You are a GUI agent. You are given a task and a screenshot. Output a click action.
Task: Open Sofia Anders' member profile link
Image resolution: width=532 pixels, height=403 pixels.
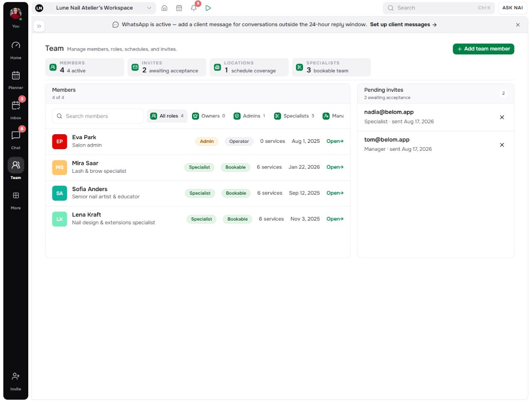pyautogui.click(x=335, y=193)
